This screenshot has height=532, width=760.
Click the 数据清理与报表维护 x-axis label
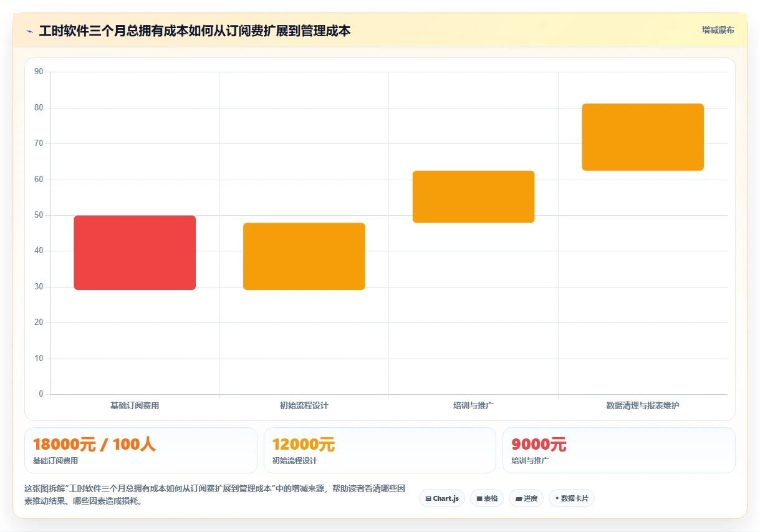(x=643, y=405)
